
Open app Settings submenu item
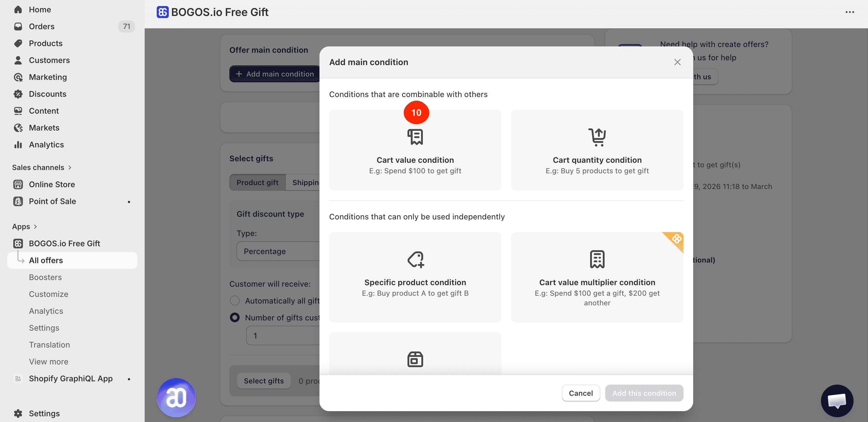[x=44, y=328]
